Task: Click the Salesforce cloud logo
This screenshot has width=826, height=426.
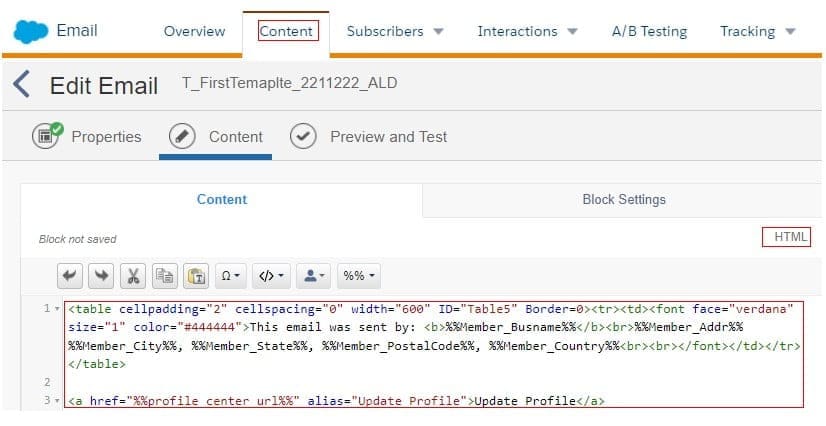Action: click(x=30, y=31)
